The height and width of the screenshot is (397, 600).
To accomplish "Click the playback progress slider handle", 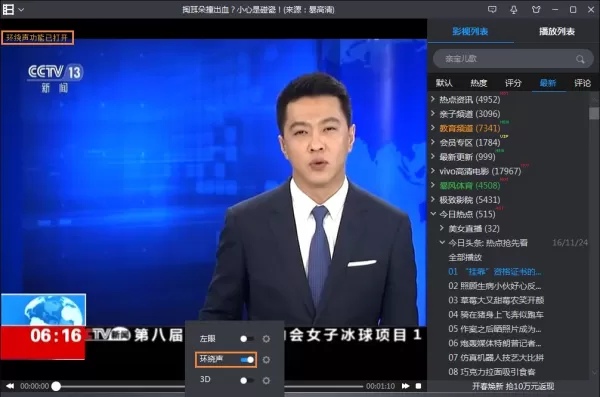I will coord(56,386).
